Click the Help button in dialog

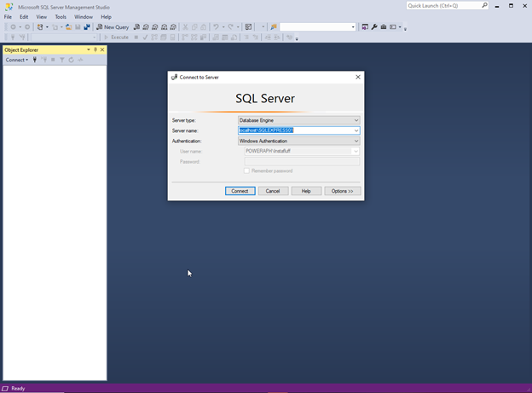pyautogui.click(x=306, y=191)
